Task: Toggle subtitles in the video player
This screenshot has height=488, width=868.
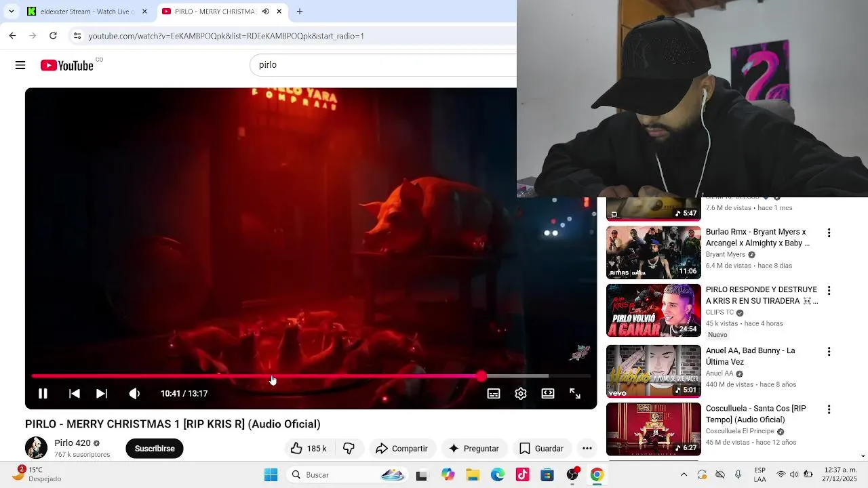Action: click(494, 394)
